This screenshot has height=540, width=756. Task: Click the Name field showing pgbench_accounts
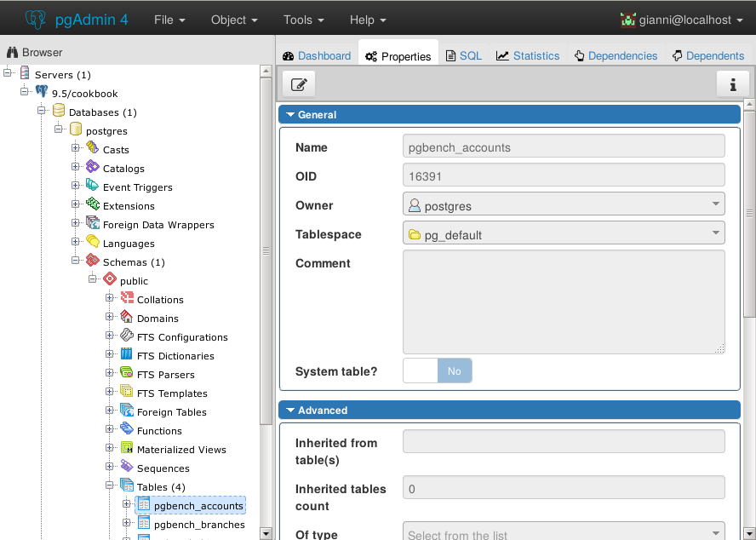(x=564, y=146)
